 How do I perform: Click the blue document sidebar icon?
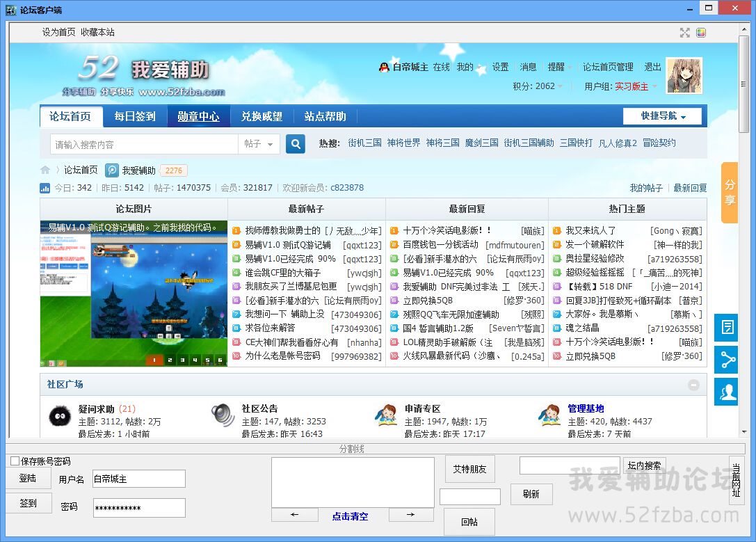pos(727,328)
